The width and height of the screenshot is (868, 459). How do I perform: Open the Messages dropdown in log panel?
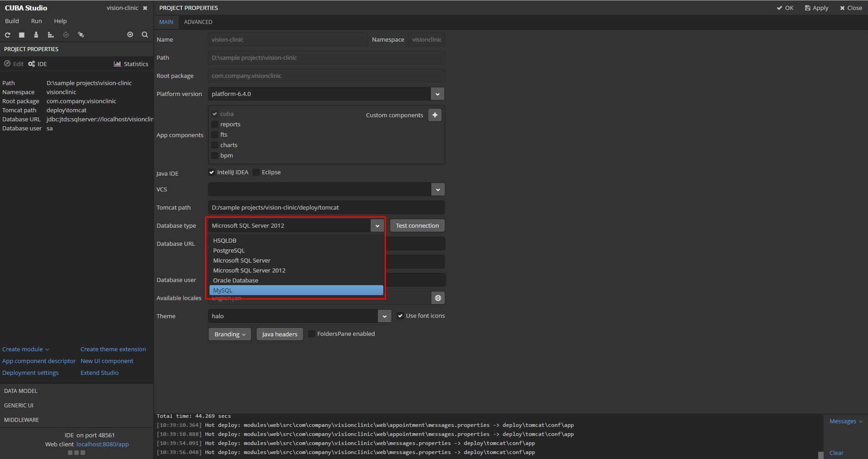[846, 421]
